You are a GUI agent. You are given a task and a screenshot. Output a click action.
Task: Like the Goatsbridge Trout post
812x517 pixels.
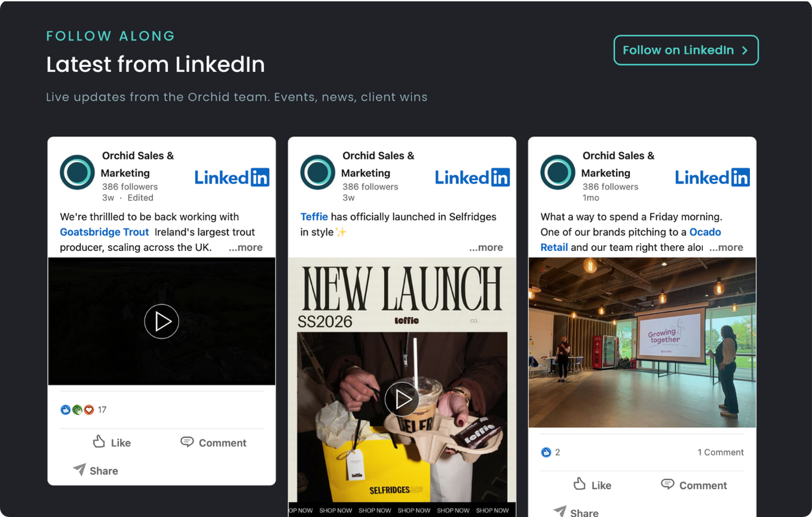pos(112,442)
